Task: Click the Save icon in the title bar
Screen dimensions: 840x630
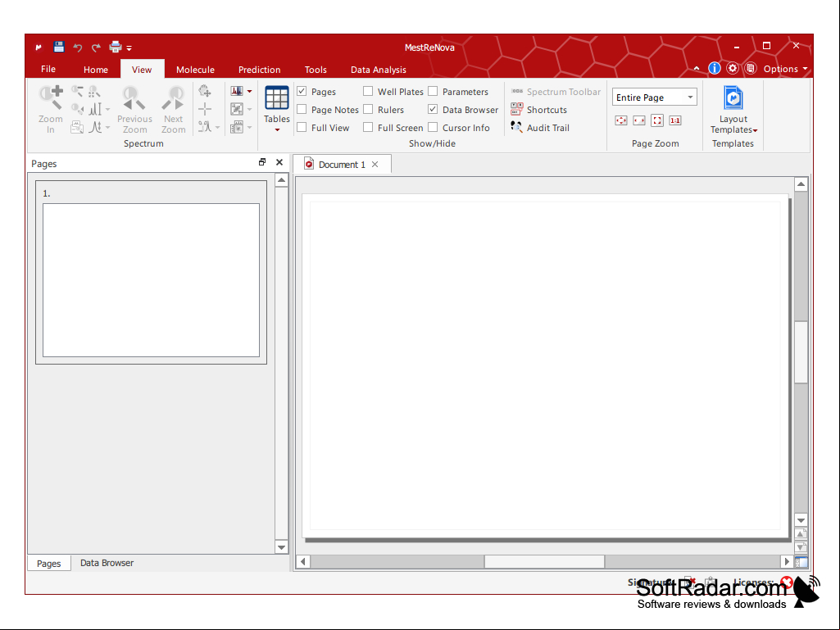Action: tap(59, 48)
